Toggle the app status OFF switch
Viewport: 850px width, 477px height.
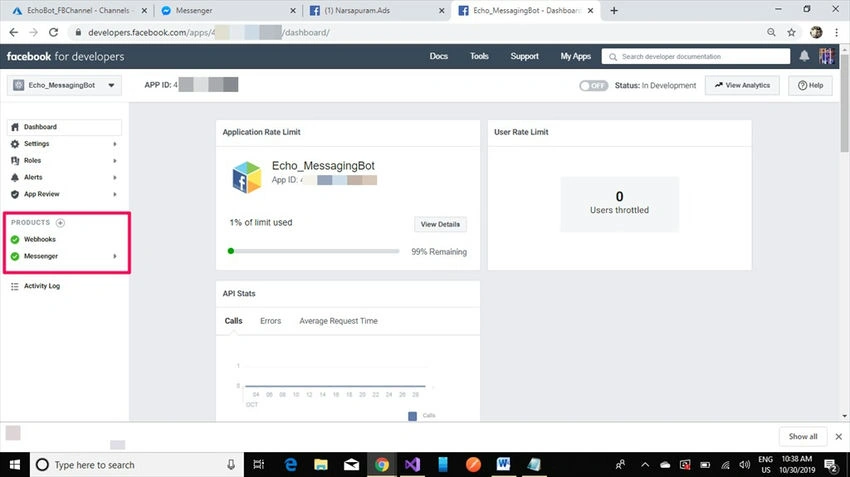pyautogui.click(x=593, y=86)
